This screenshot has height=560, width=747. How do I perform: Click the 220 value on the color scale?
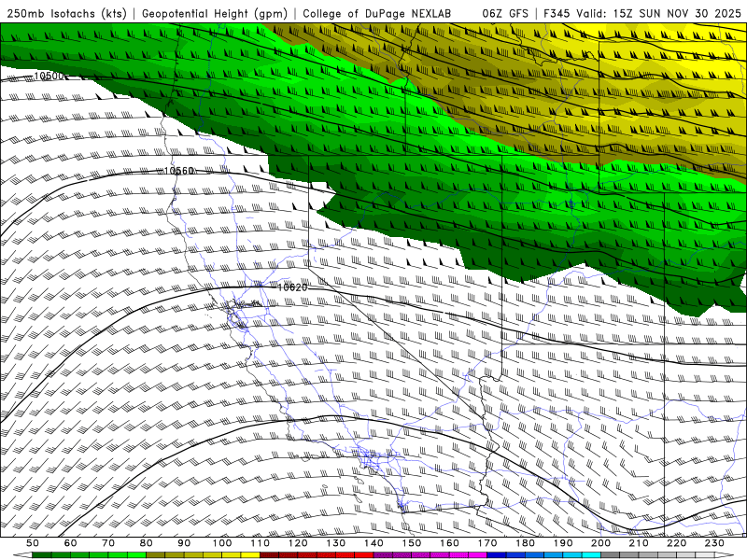[676, 543]
